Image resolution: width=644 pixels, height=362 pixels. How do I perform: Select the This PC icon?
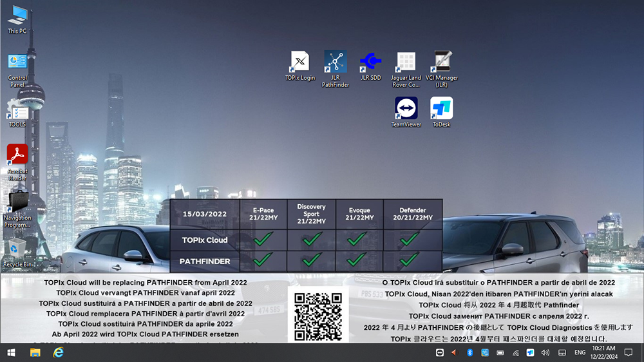[x=17, y=19]
